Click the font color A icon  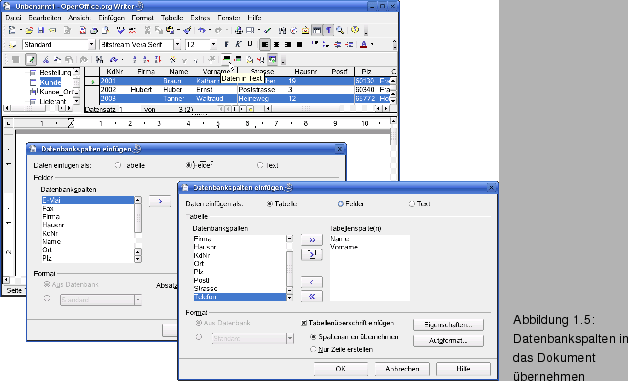point(364,44)
